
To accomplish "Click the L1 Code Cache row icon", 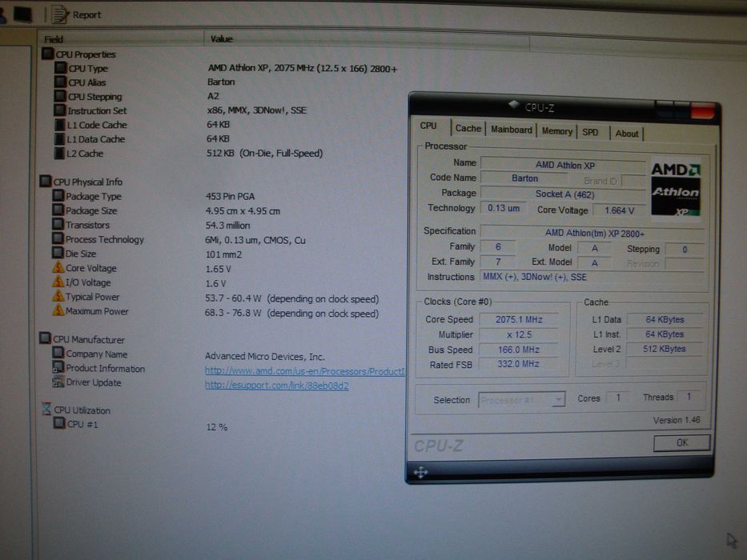I will pyautogui.click(x=59, y=125).
